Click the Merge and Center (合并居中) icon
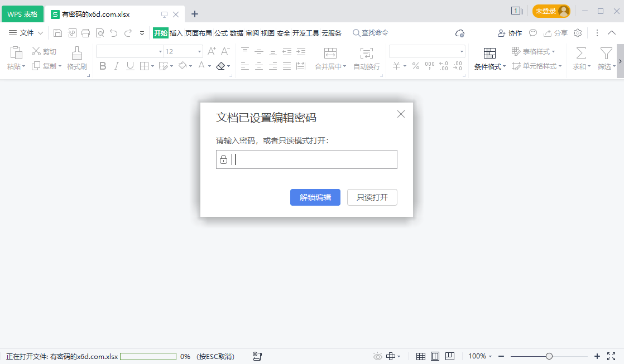The height and width of the screenshot is (364, 624). pyautogui.click(x=330, y=53)
